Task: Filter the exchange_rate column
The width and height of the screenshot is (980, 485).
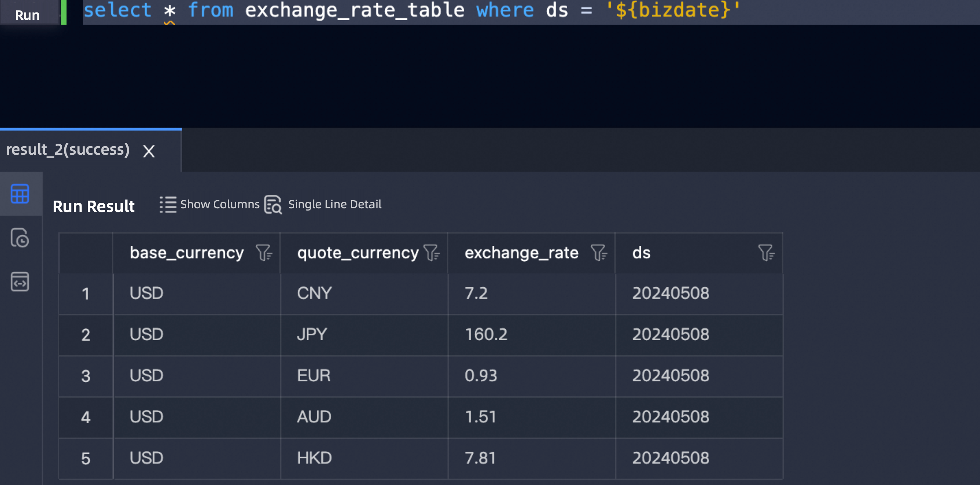Action: (x=599, y=253)
